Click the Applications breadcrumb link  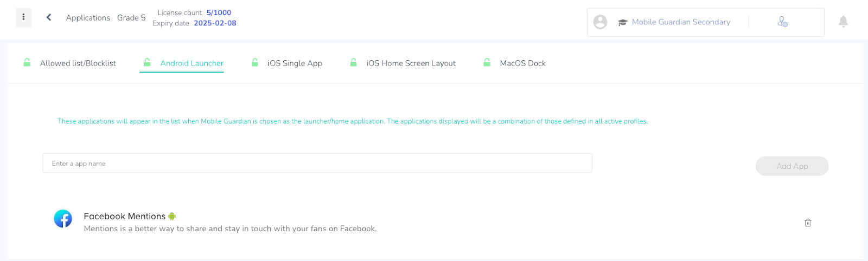(x=88, y=18)
